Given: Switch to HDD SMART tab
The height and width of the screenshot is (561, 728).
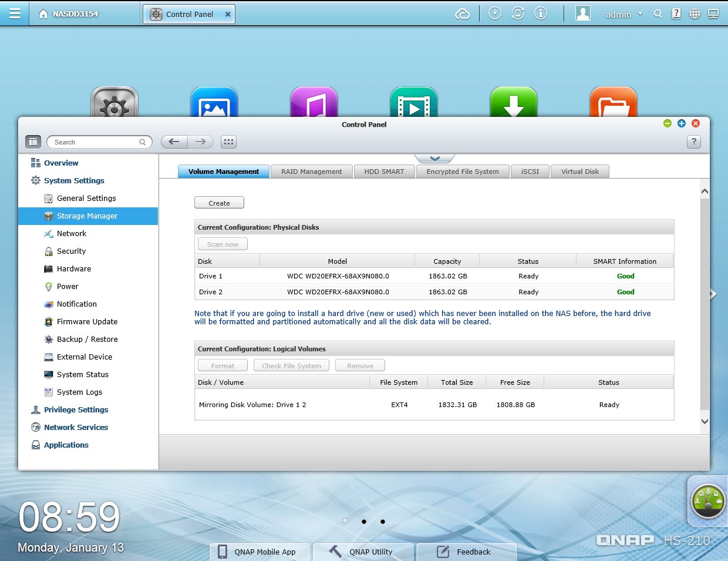Looking at the screenshot, I should coord(385,172).
